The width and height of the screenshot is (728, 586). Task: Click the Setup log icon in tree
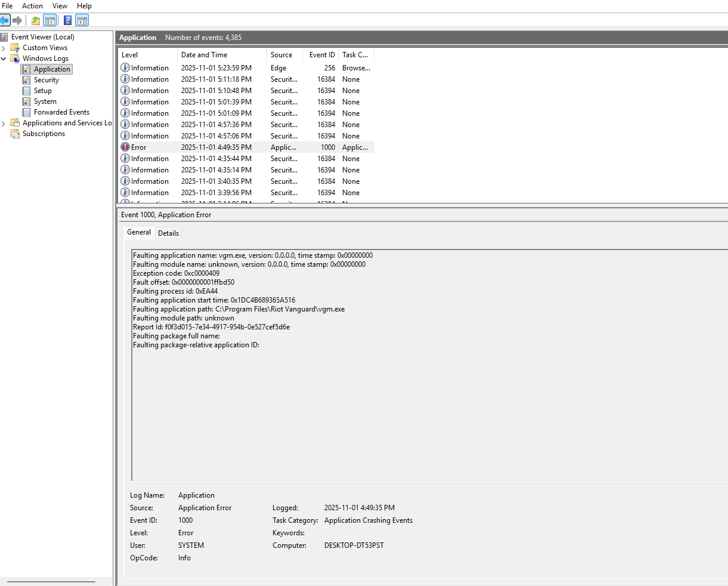click(26, 91)
